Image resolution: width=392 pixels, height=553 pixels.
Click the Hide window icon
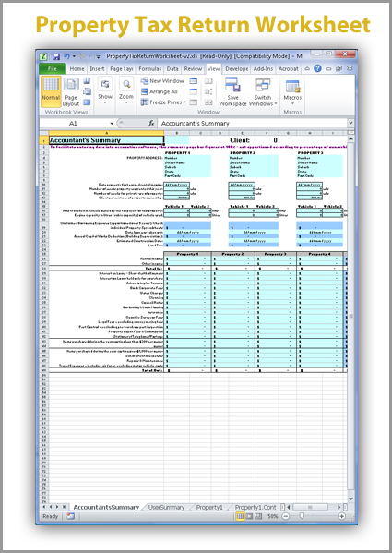point(194,91)
